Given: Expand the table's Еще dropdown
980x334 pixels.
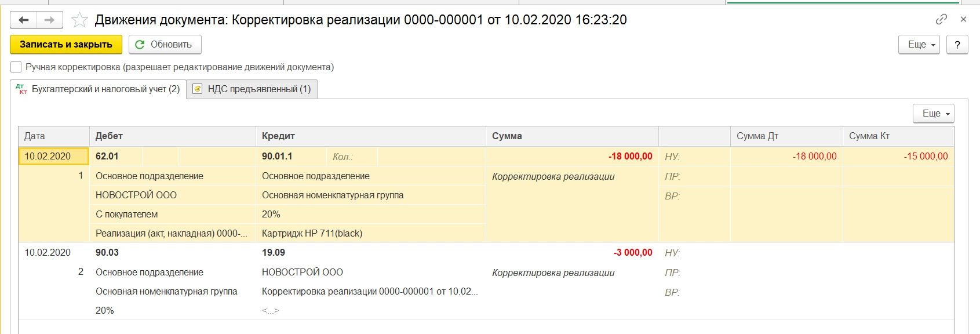Looking at the screenshot, I should tap(933, 114).
